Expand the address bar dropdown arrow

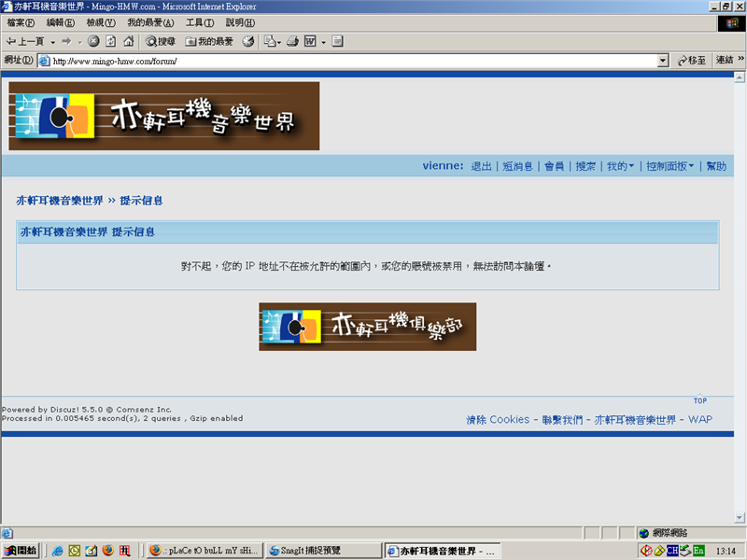[x=663, y=61]
